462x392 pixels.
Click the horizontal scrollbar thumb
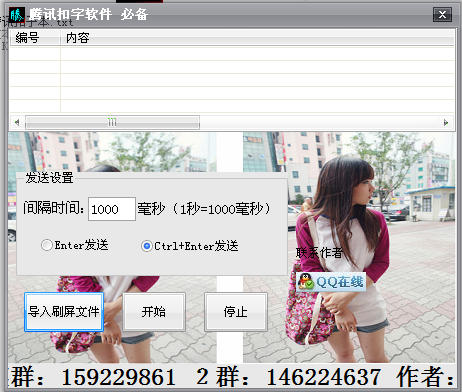112,122
